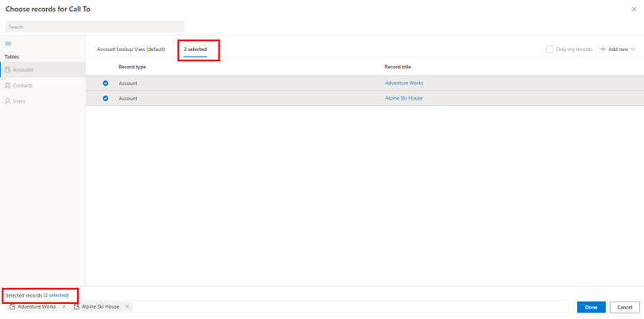Click the Add new plus icon
The image size is (644, 319).
click(603, 49)
